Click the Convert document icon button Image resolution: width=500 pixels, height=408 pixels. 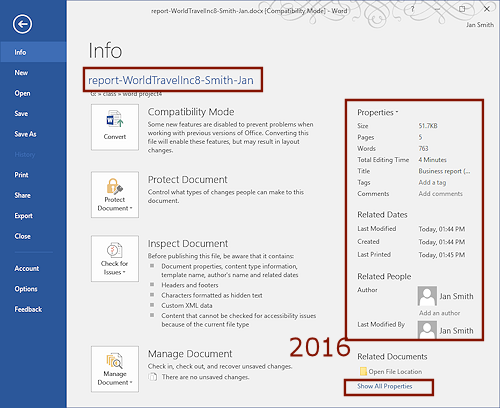115,127
